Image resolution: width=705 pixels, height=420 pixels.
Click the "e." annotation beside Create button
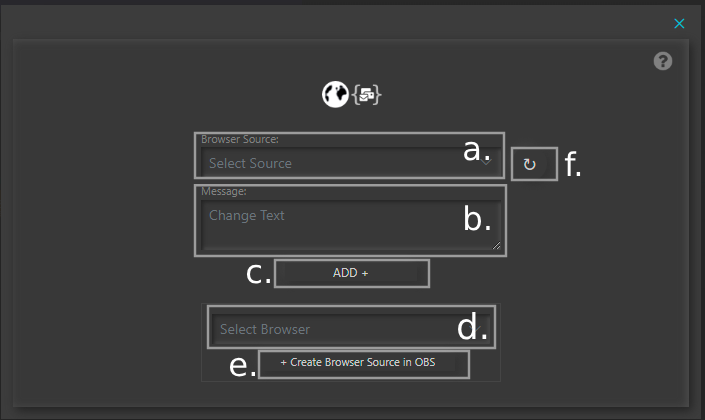[x=243, y=366]
